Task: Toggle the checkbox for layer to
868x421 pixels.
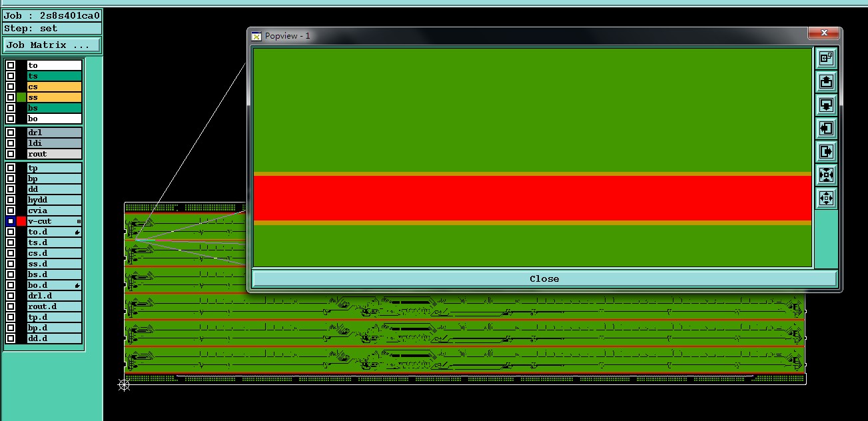Action: [x=11, y=65]
